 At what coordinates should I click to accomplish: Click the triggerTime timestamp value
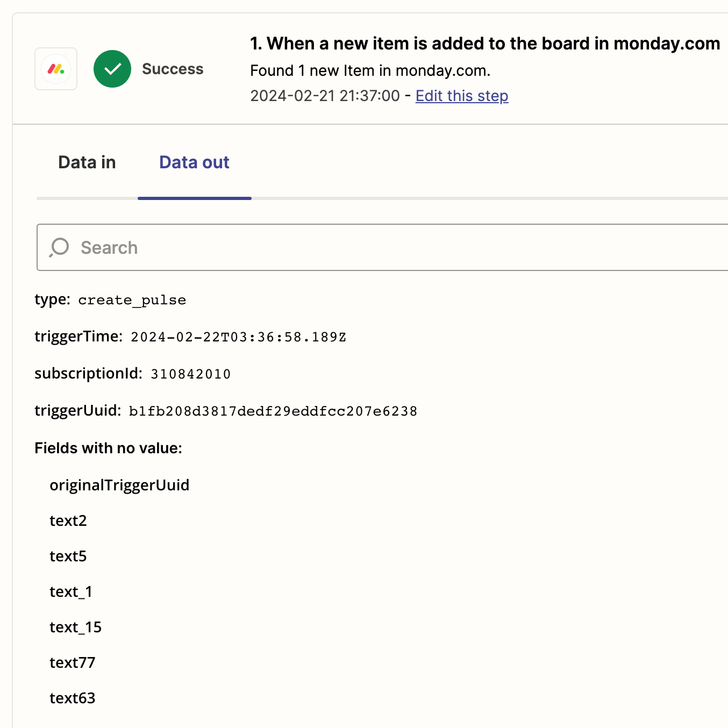point(239,337)
